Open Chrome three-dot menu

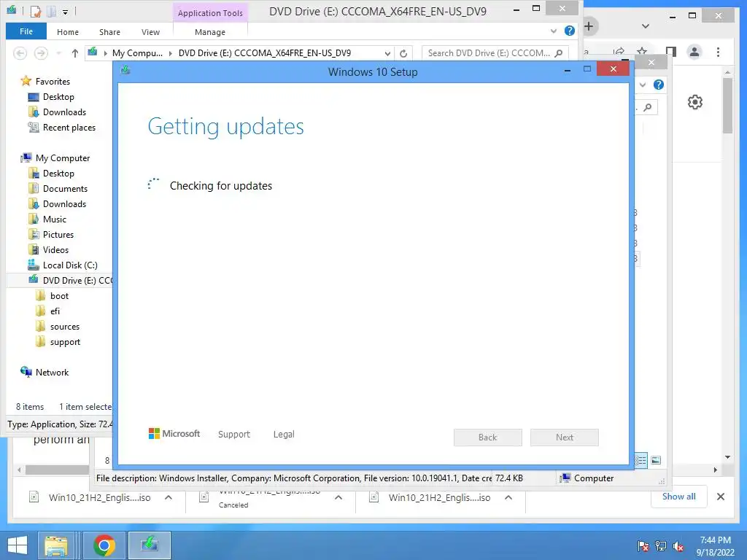[718, 52]
